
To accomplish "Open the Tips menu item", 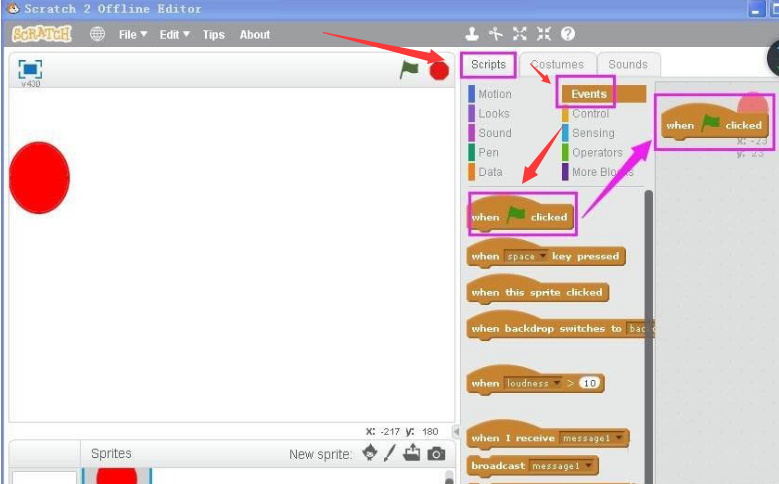I will pos(214,34).
